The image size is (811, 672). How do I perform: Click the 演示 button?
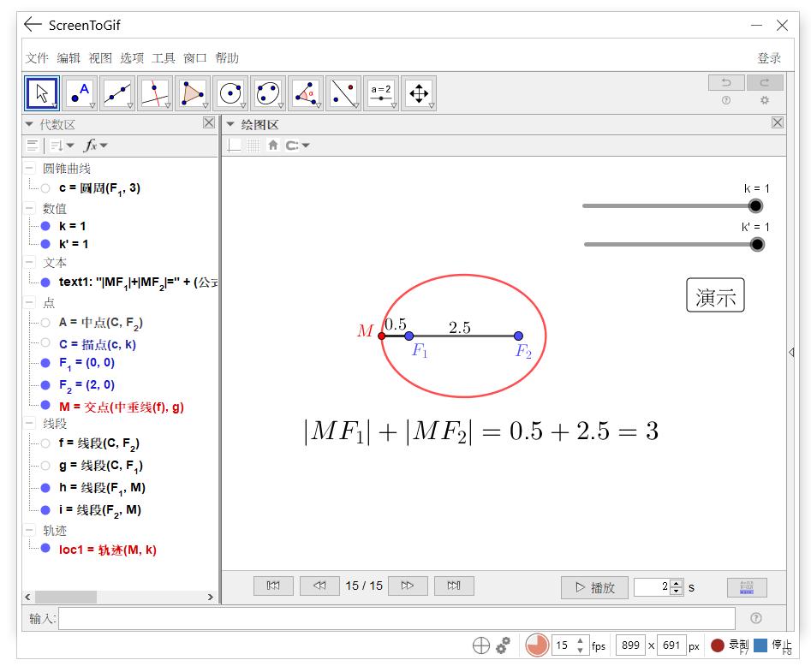715,296
